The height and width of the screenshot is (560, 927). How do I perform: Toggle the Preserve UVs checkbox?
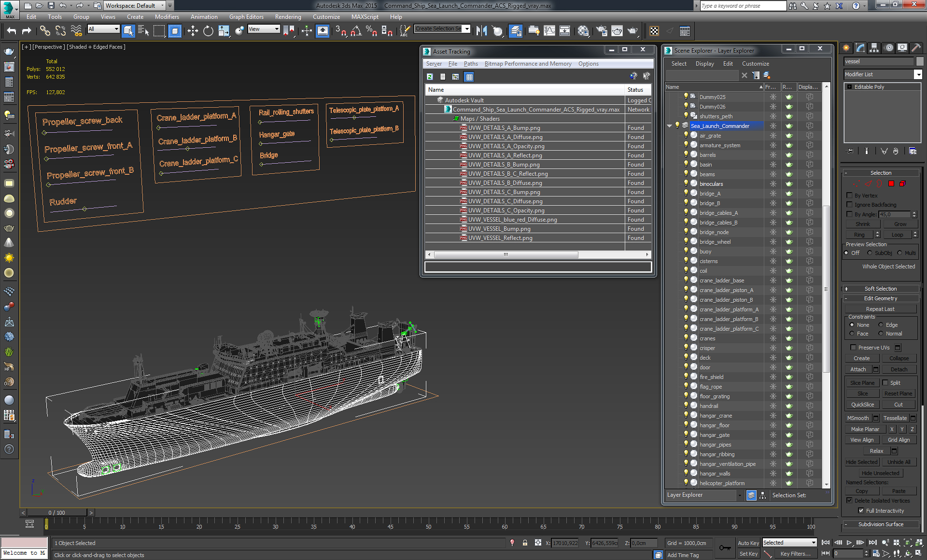(x=853, y=348)
